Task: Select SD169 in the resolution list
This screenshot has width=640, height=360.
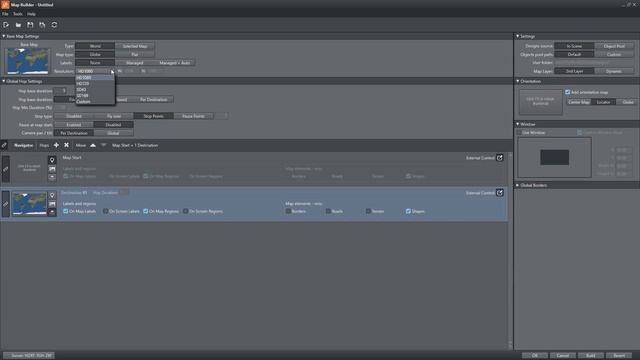Action: (95, 96)
